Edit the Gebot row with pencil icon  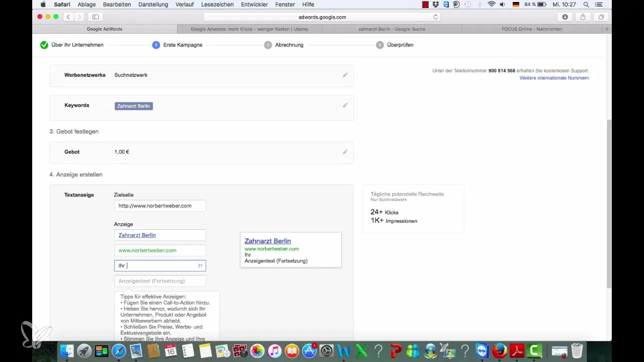point(345,152)
